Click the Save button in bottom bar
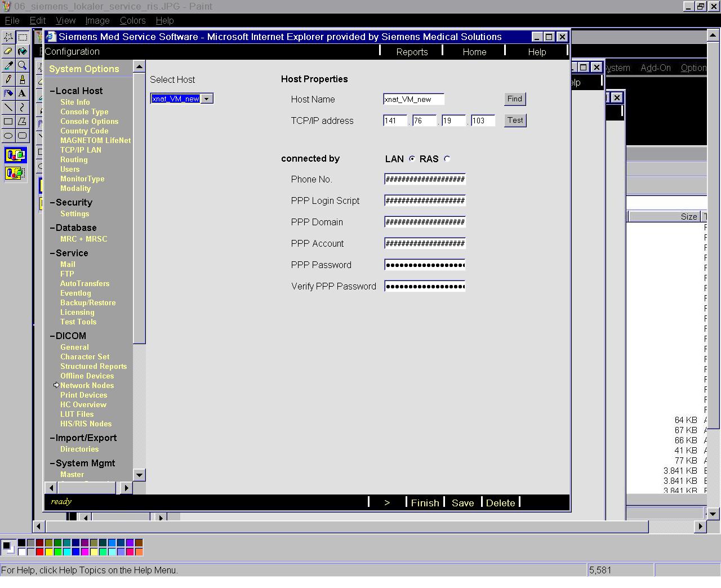 (x=462, y=503)
